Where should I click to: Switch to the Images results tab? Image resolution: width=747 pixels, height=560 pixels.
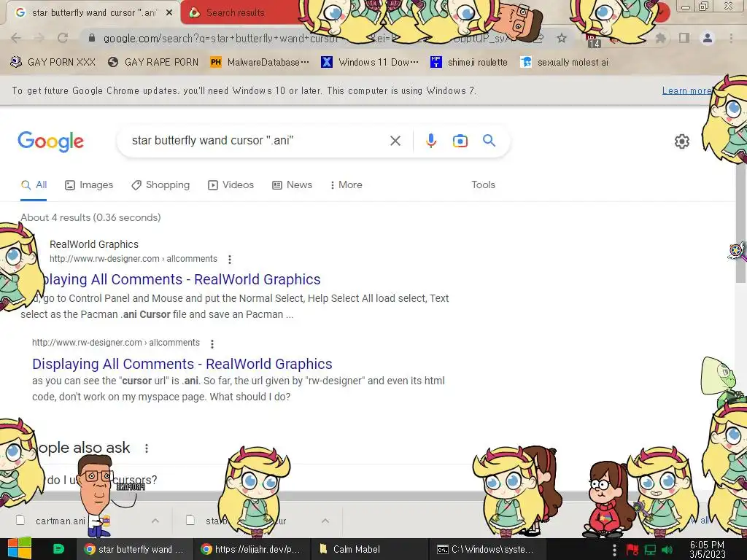(89, 184)
